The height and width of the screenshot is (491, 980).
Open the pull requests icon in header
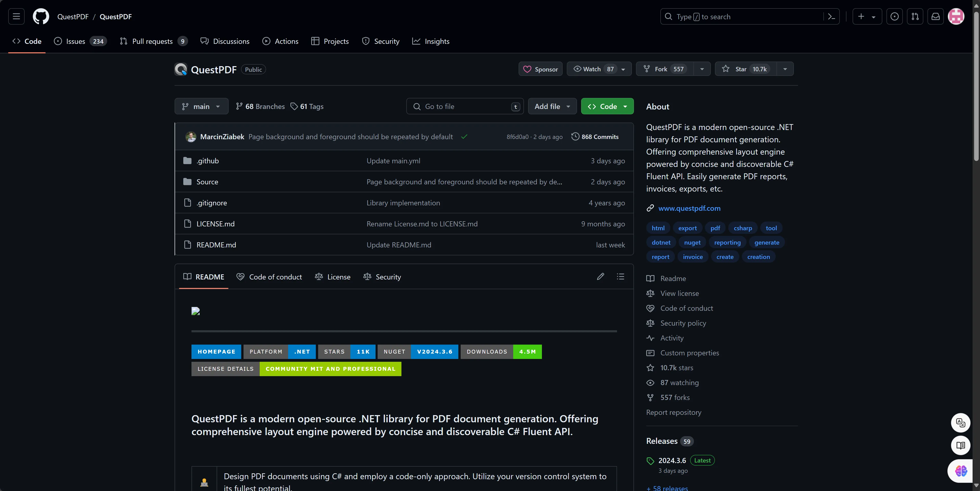(915, 16)
